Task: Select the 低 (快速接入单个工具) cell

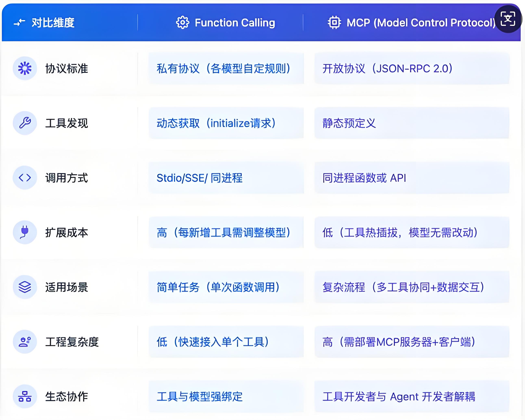Action: (213, 342)
